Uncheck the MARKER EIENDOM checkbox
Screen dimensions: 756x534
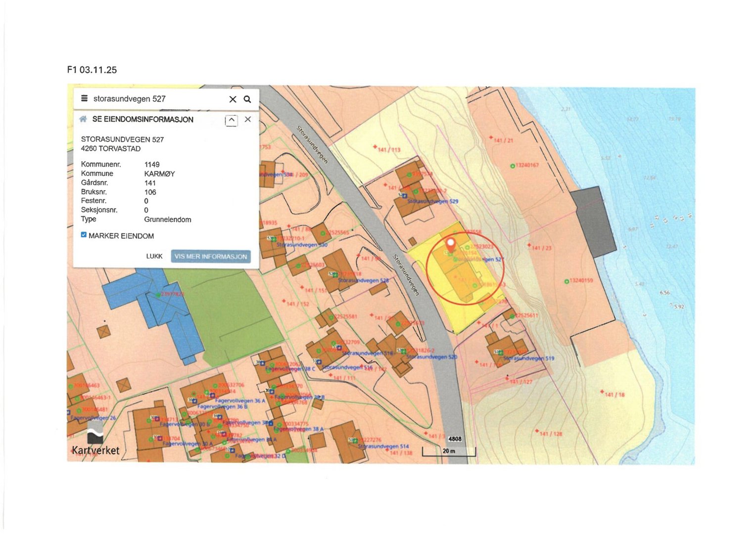click(84, 235)
